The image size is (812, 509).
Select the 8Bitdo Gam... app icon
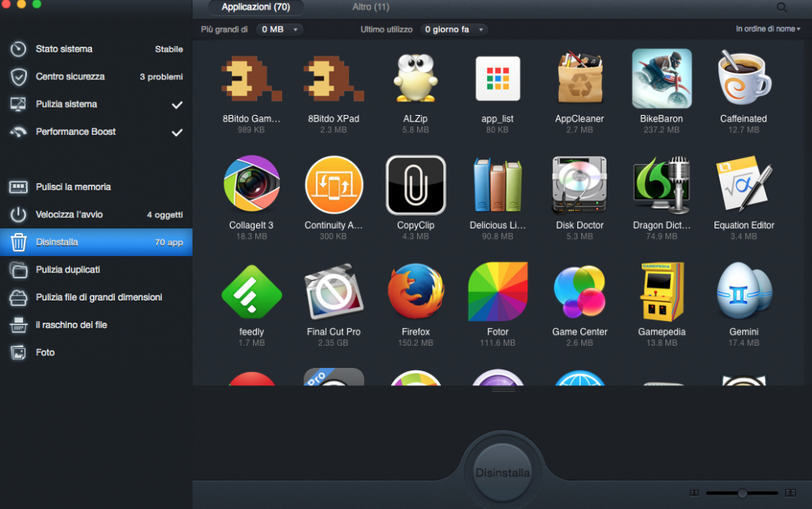pyautogui.click(x=251, y=78)
